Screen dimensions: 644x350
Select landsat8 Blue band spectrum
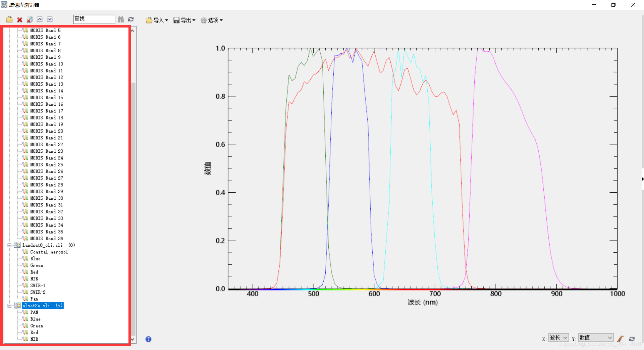(x=36, y=258)
